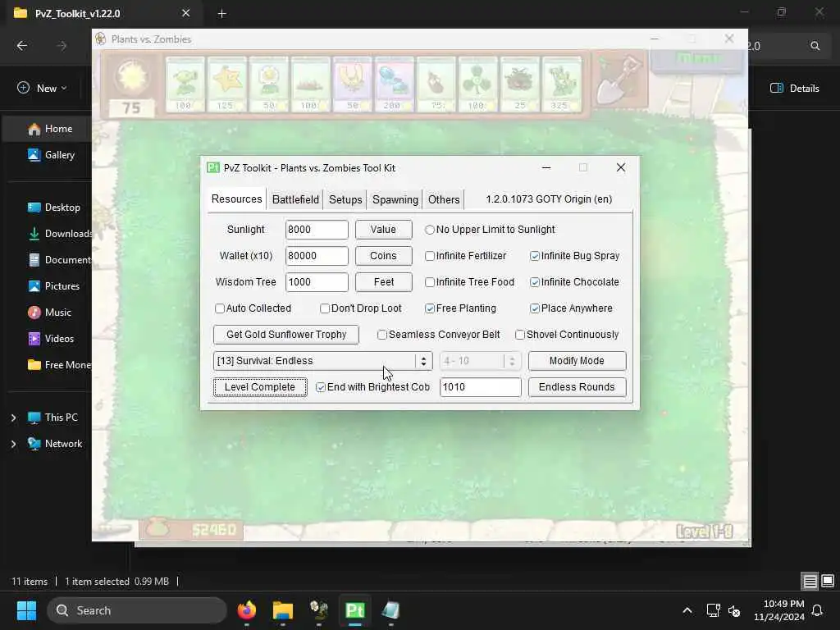Image resolution: width=840 pixels, height=630 pixels.
Task: Open the Resources tab
Action: point(237,199)
